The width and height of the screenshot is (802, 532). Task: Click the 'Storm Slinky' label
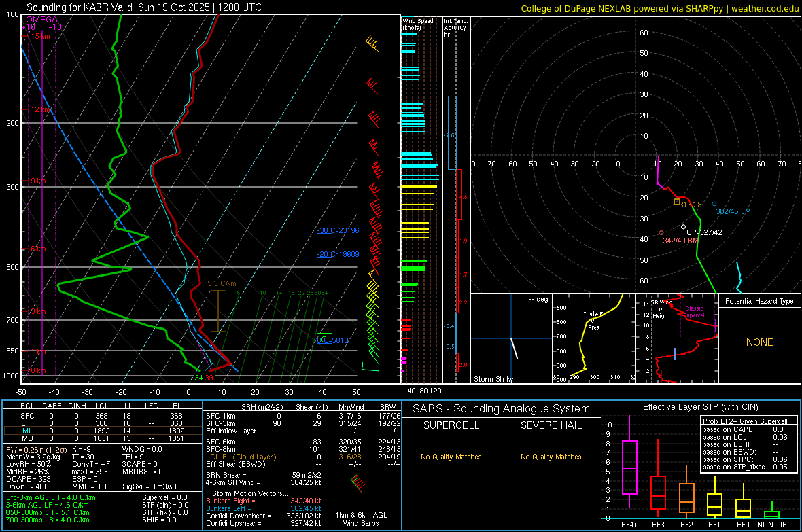[x=493, y=379]
